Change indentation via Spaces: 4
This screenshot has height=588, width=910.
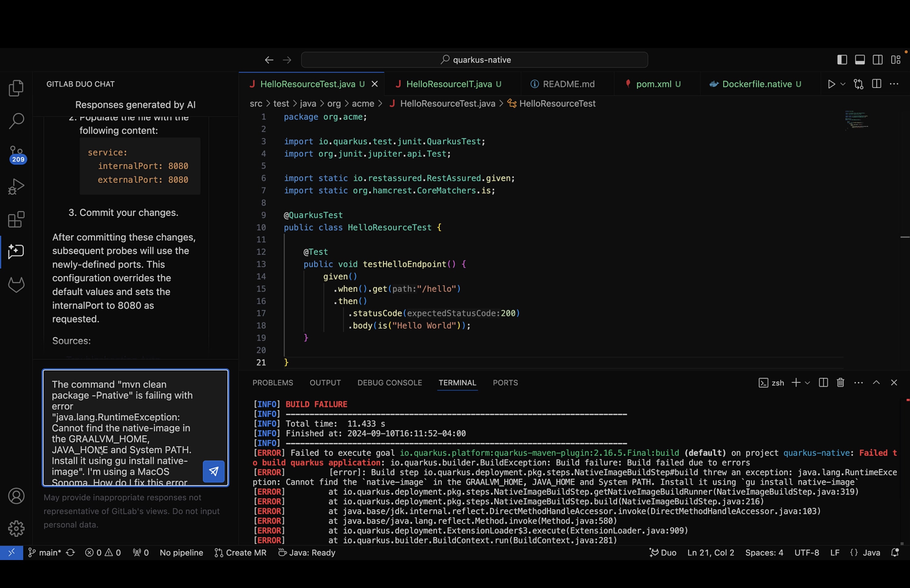coord(764,552)
